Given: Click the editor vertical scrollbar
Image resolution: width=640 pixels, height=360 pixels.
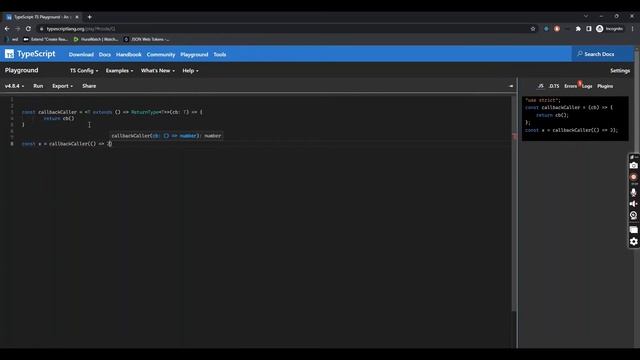Looking at the screenshot, I should (514, 204).
